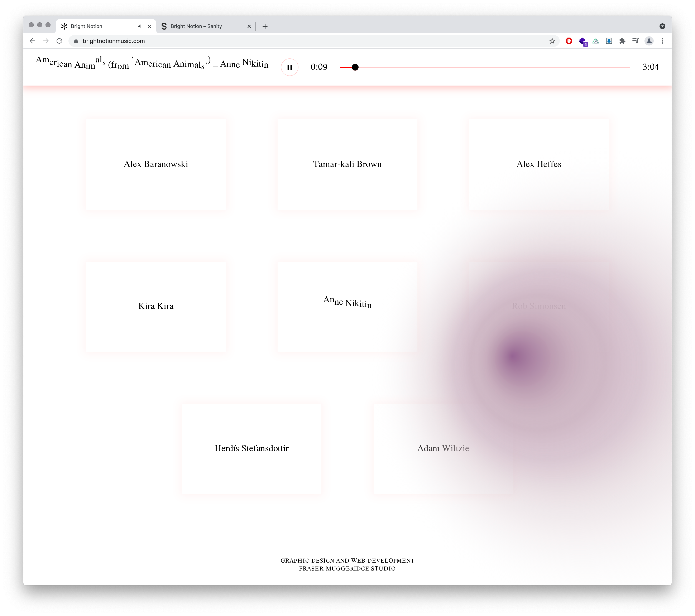Viewport: 695px width, 616px height.
Task: Close the Bright Notion – Sanity tab
Action: (249, 26)
